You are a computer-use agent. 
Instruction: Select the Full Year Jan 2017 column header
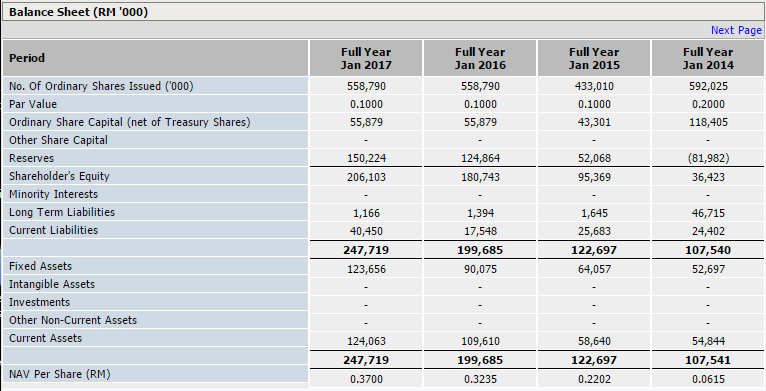366,58
